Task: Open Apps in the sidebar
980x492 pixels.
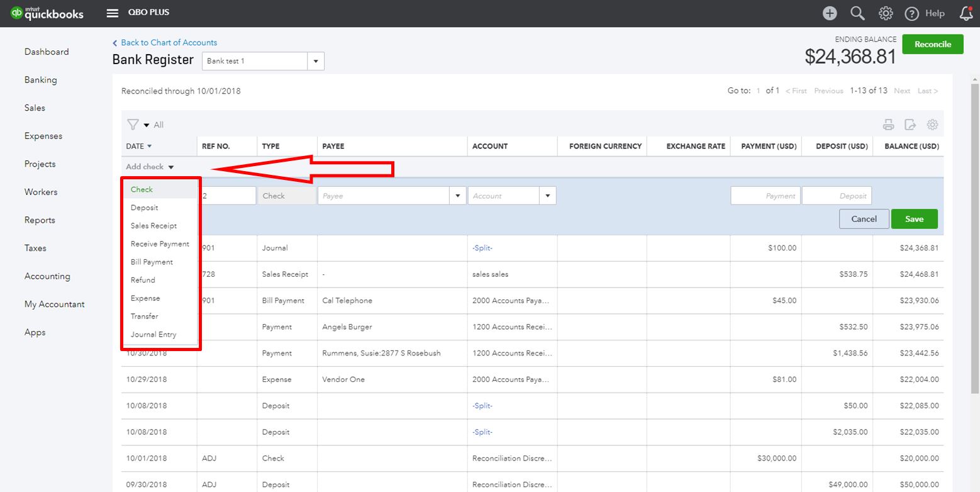Action: [x=35, y=332]
